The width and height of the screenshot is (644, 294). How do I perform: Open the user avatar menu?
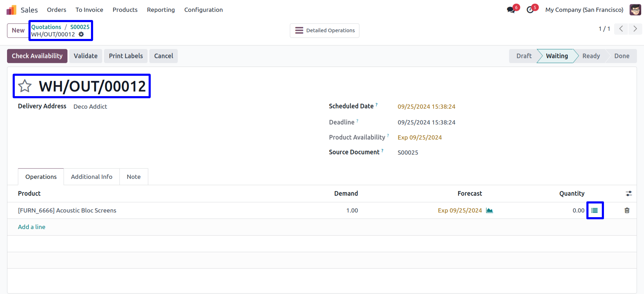(x=635, y=10)
